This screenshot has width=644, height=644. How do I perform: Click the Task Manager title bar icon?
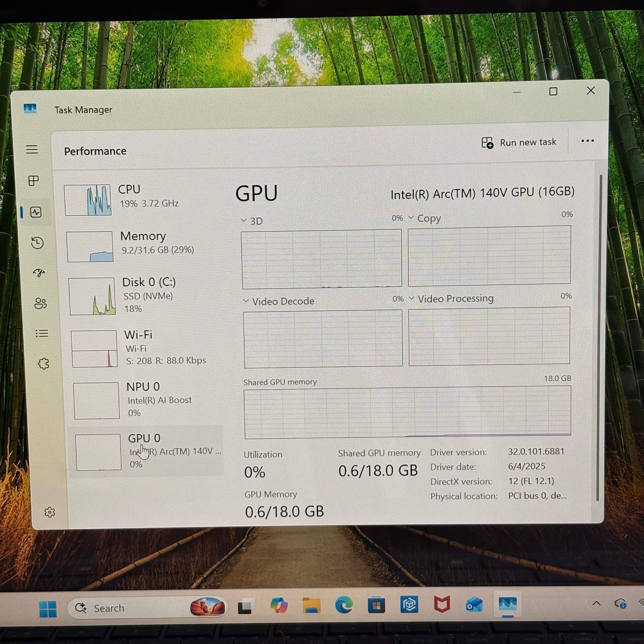(30, 108)
